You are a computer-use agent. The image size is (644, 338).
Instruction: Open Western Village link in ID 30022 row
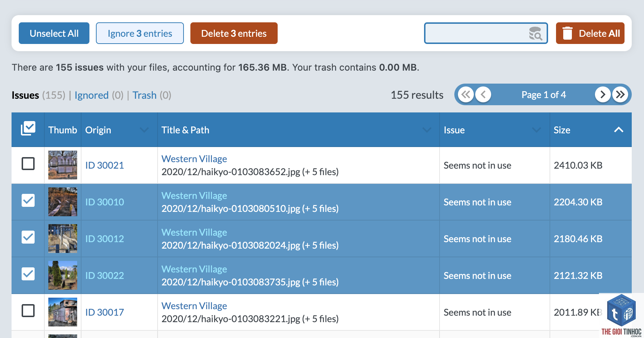(194, 269)
